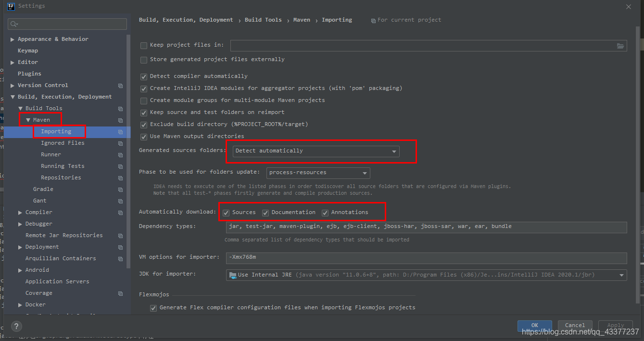Click VM options for importer field
Viewport: 644px width, 341px height.
[427, 258]
